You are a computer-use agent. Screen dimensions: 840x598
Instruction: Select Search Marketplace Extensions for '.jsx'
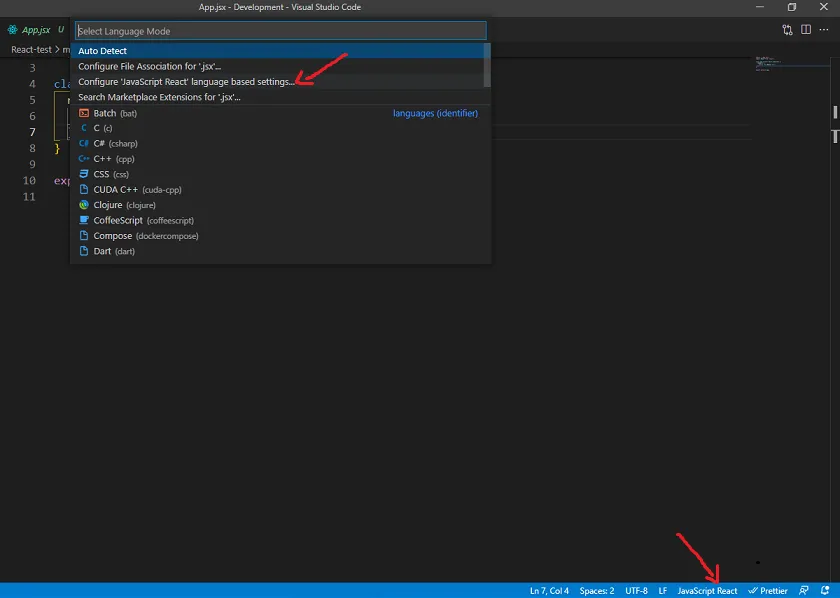(x=277, y=98)
